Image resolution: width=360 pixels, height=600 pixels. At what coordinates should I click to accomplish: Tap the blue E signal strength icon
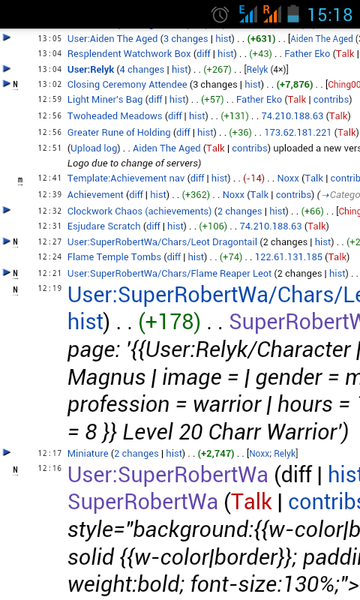pyautogui.click(x=248, y=14)
